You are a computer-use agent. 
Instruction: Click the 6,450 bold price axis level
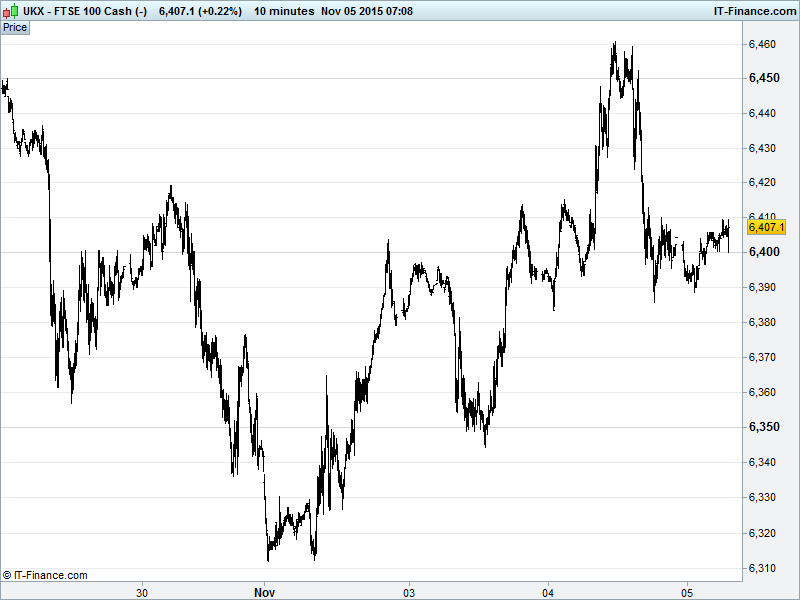coord(762,79)
